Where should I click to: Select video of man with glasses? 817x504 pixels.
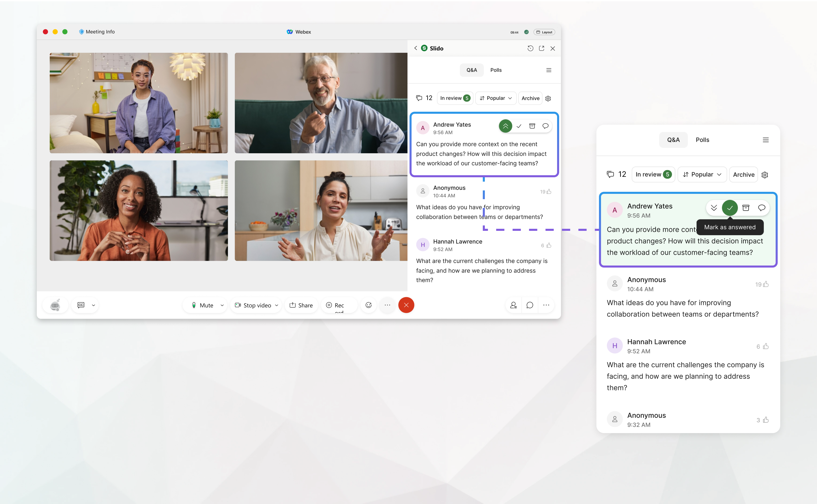click(x=321, y=103)
